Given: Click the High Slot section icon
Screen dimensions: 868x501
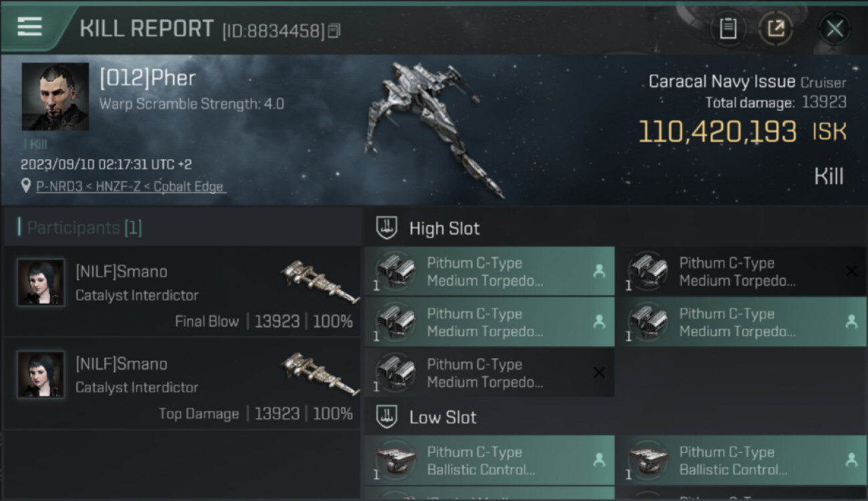Looking at the screenshot, I should [x=387, y=228].
